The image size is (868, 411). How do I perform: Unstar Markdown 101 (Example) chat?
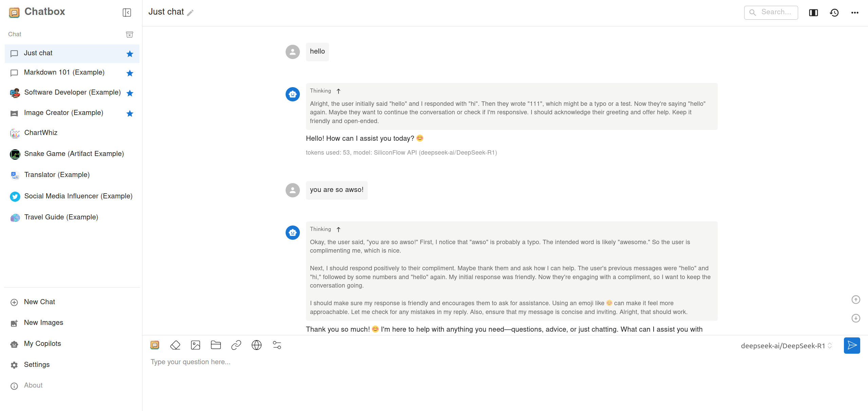point(130,73)
